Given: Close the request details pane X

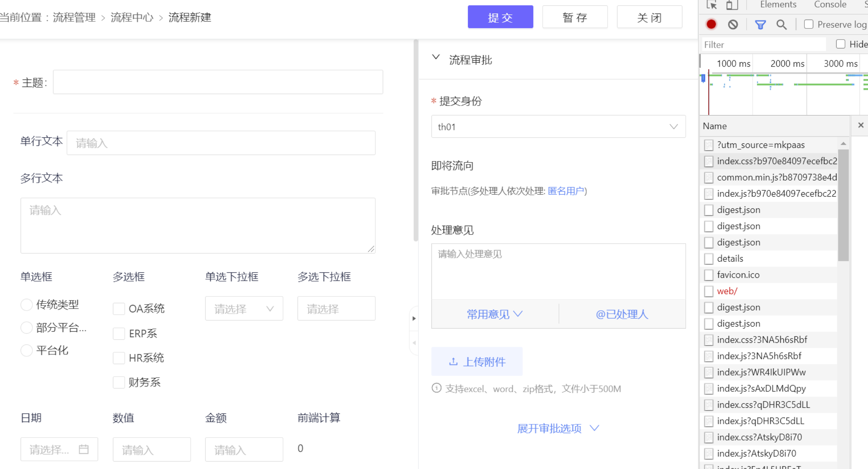Looking at the screenshot, I should pos(861,126).
